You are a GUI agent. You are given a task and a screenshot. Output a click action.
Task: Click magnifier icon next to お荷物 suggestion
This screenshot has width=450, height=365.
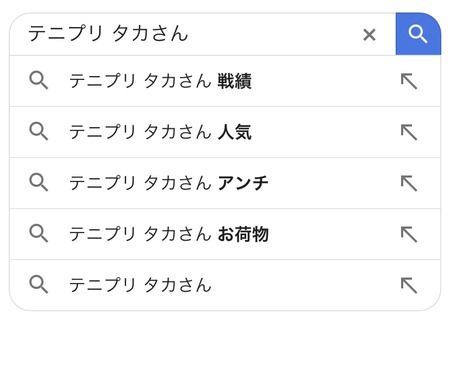tap(39, 233)
